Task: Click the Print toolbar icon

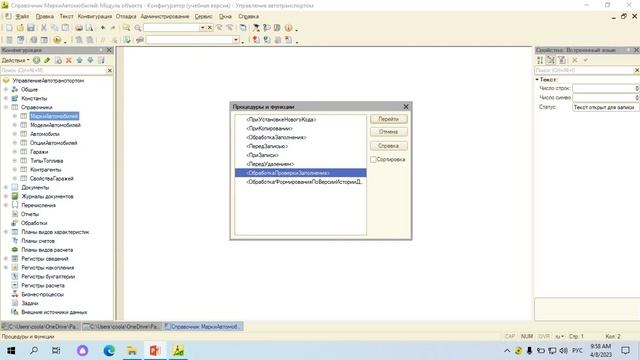Action: click(x=79, y=28)
